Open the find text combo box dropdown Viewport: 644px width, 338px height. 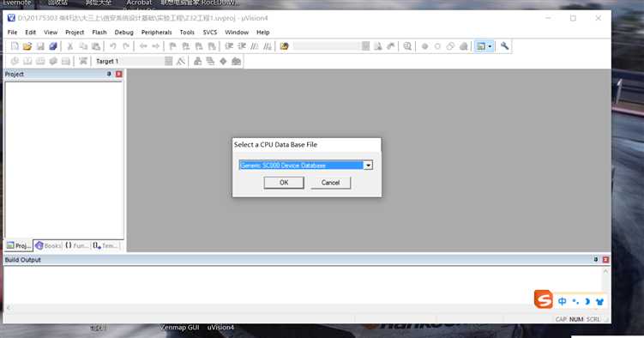coord(365,46)
